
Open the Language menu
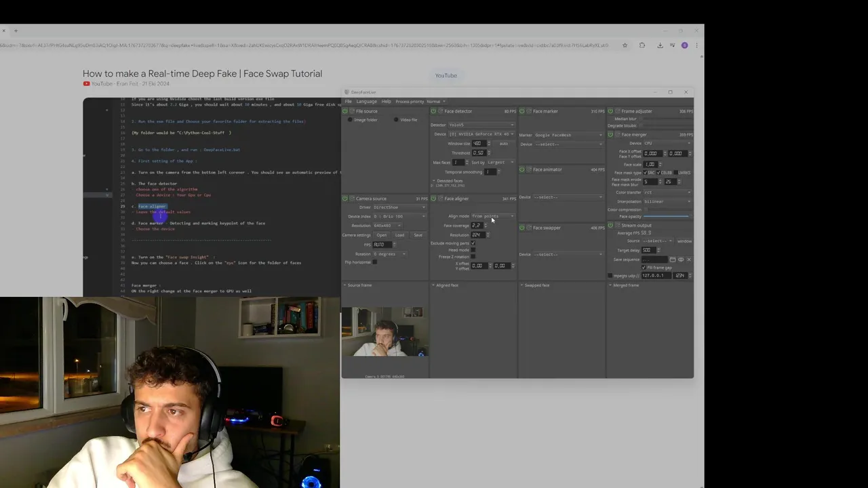coord(367,102)
